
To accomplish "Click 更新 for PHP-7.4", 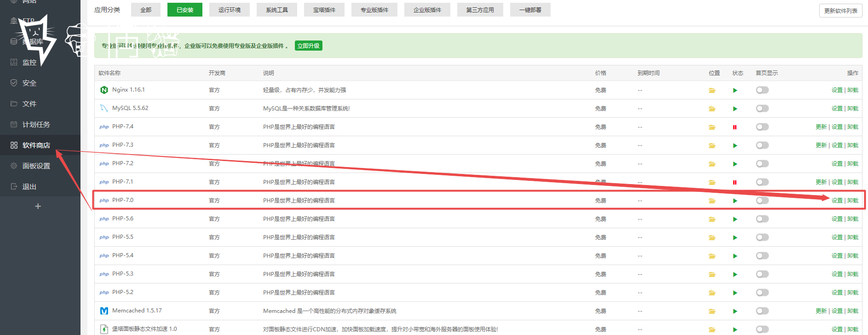I will [821, 127].
